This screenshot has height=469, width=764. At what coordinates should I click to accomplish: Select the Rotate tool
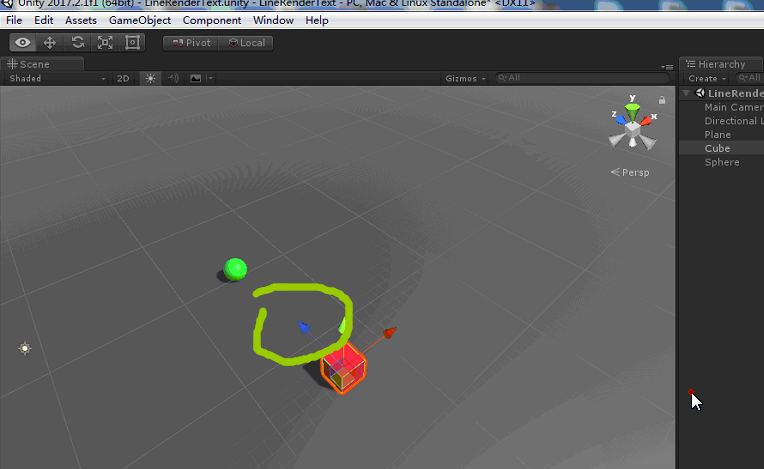click(x=77, y=43)
